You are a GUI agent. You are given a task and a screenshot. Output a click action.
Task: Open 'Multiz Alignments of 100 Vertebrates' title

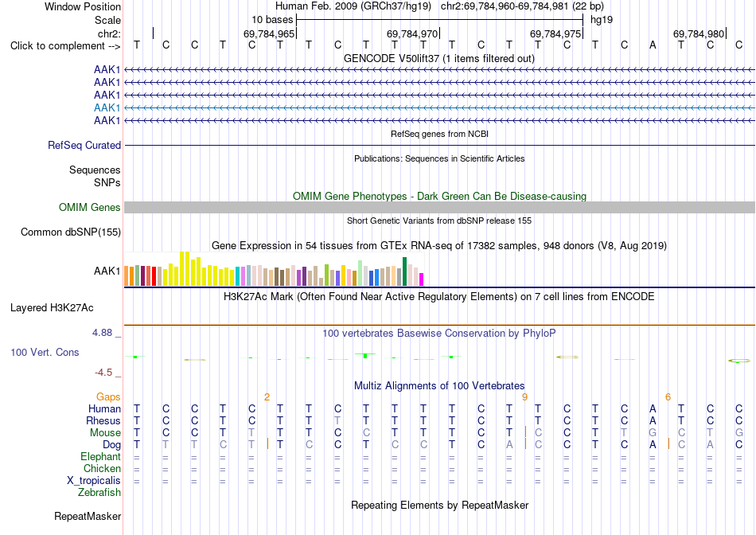[439, 386]
